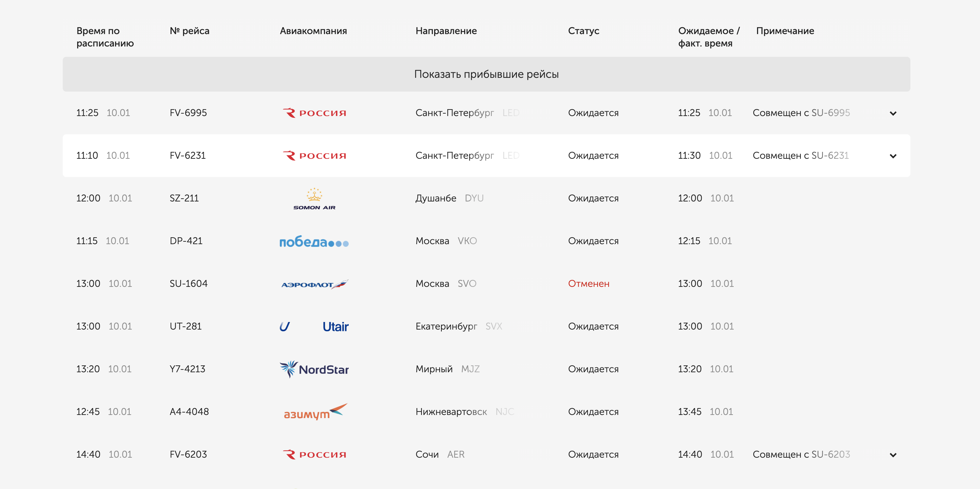
Task: Click the Utair airline logo
Action: tap(314, 327)
